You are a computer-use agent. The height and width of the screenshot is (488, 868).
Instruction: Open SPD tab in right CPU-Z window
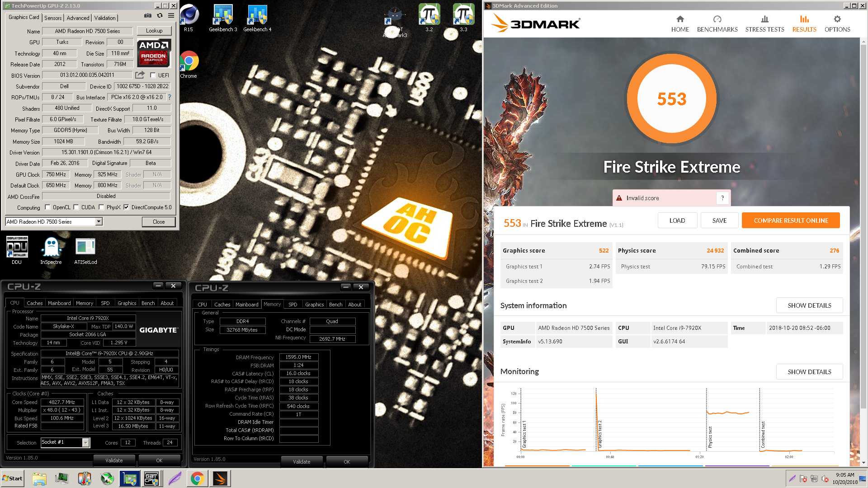click(293, 305)
